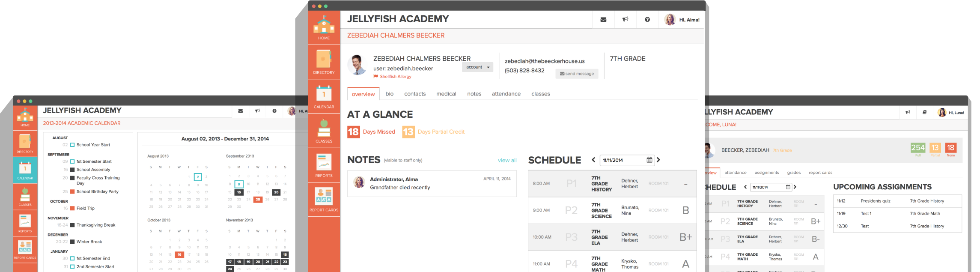Toggle the School Year Start checkbox

pyautogui.click(x=73, y=145)
